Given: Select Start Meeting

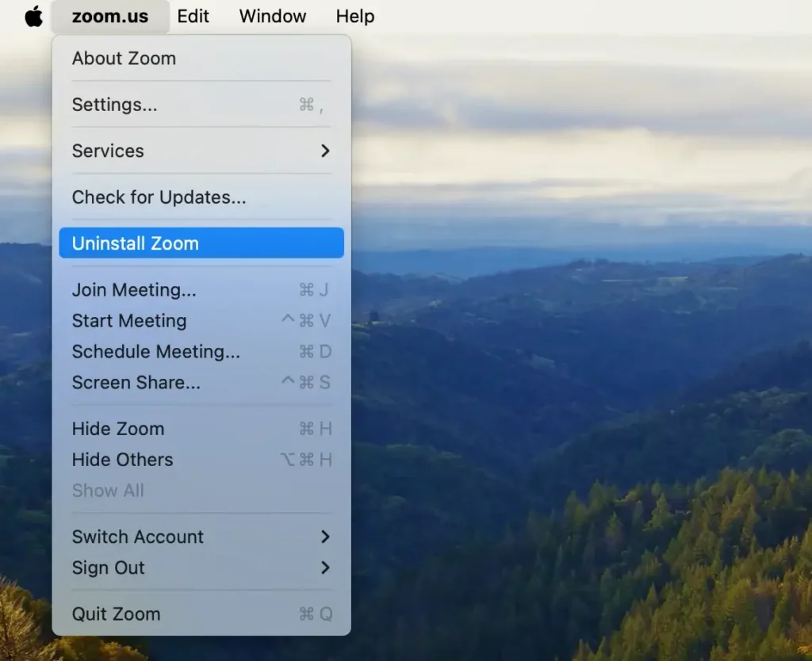Looking at the screenshot, I should [201, 321].
